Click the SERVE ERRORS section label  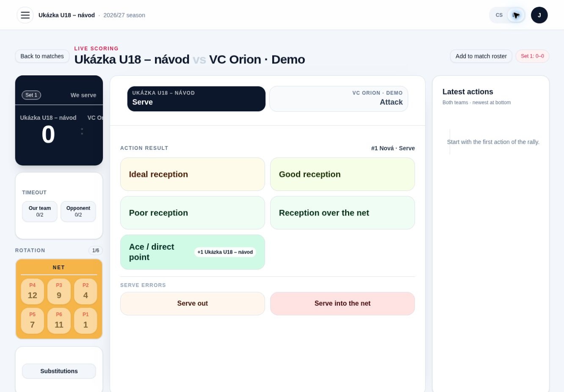[x=143, y=285]
